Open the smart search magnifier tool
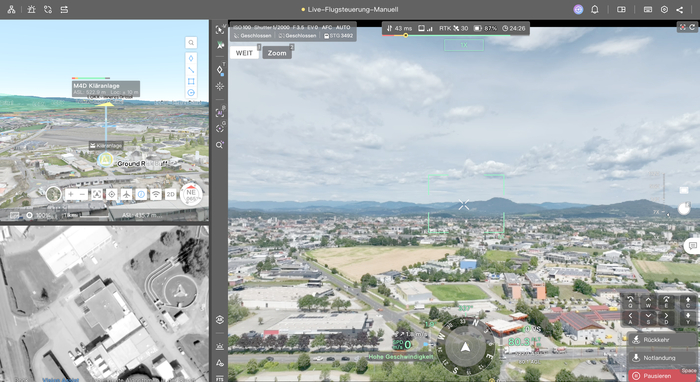Viewport: 700px width, 382px height. tap(220, 145)
